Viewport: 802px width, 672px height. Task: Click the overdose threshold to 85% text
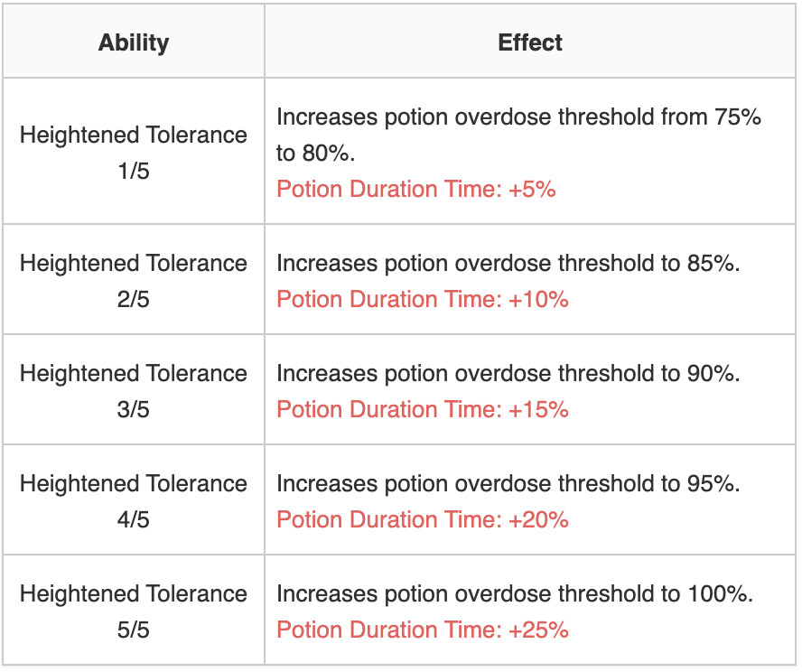tap(508, 263)
